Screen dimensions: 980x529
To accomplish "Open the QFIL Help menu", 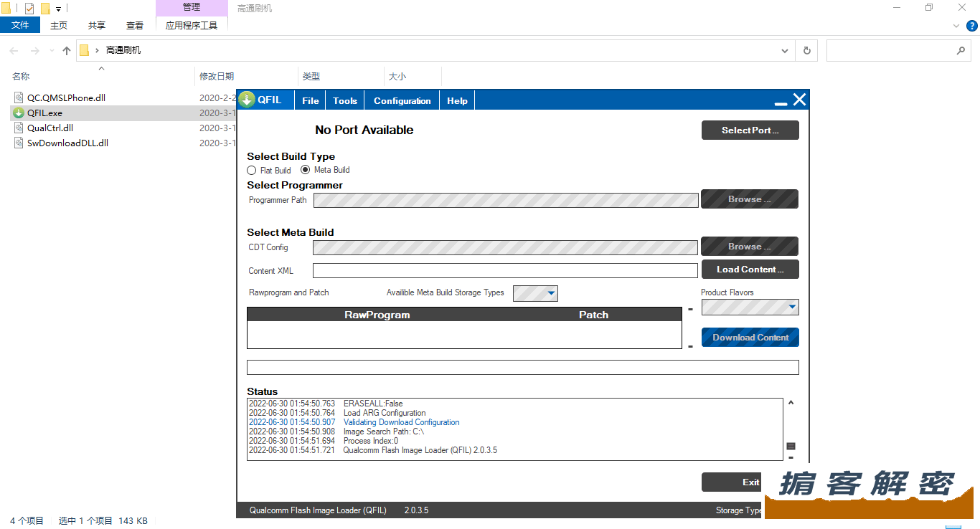I will coord(457,100).
